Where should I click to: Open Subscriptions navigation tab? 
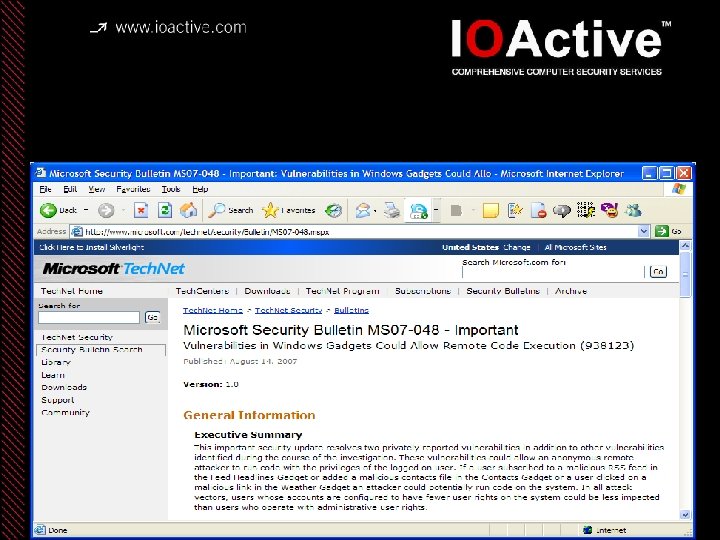(x=423, y=291)
